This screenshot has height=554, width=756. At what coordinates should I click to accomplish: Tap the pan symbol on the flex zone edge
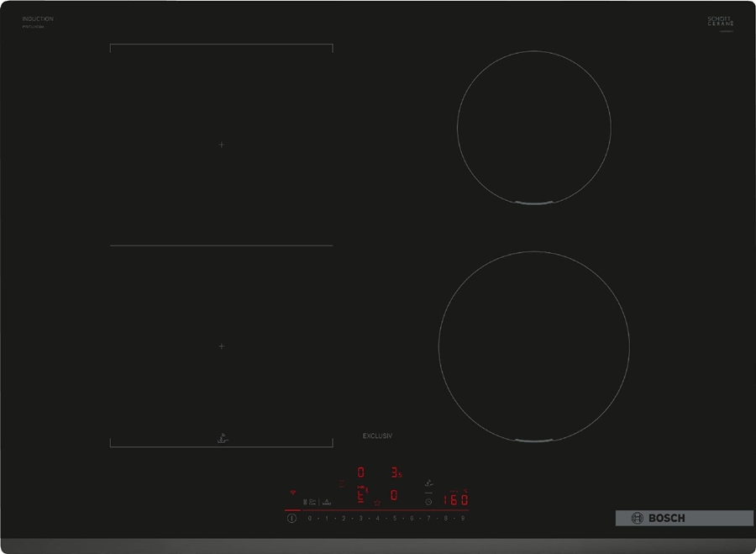tap(223, 437)
